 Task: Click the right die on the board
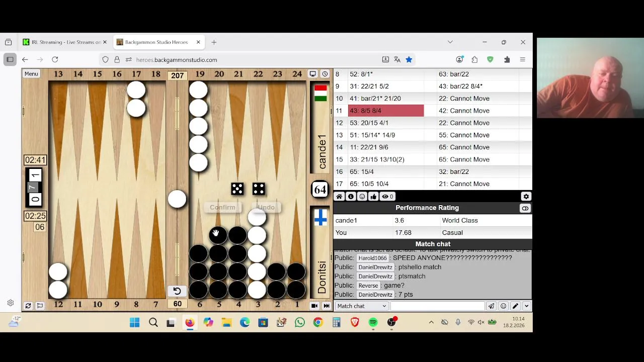point(259,189)
